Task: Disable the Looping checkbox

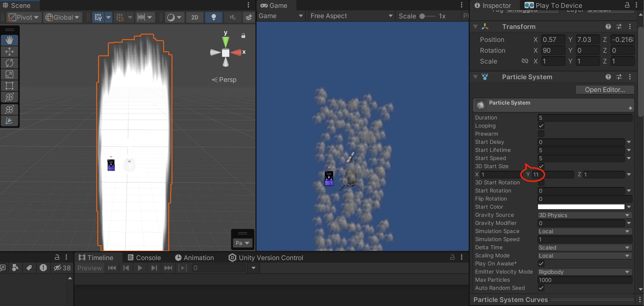Action: coord(541,126)
